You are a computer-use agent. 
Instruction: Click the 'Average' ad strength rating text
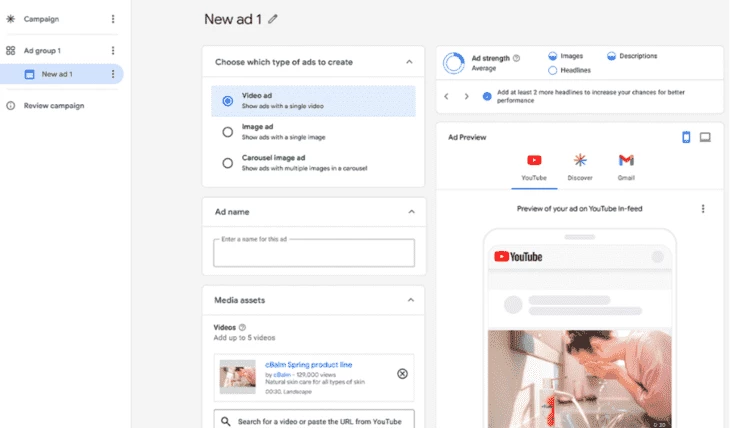pyautogui.click(x=484, y=68)
